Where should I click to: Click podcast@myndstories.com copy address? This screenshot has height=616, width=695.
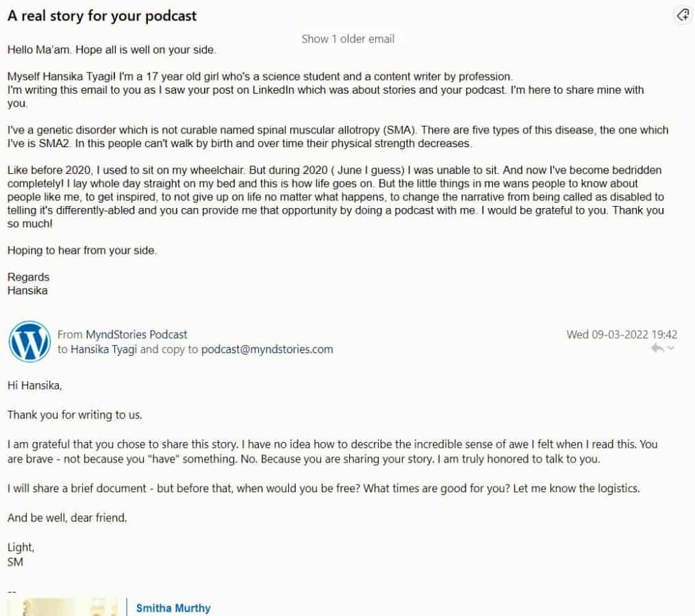pos(266,349)
